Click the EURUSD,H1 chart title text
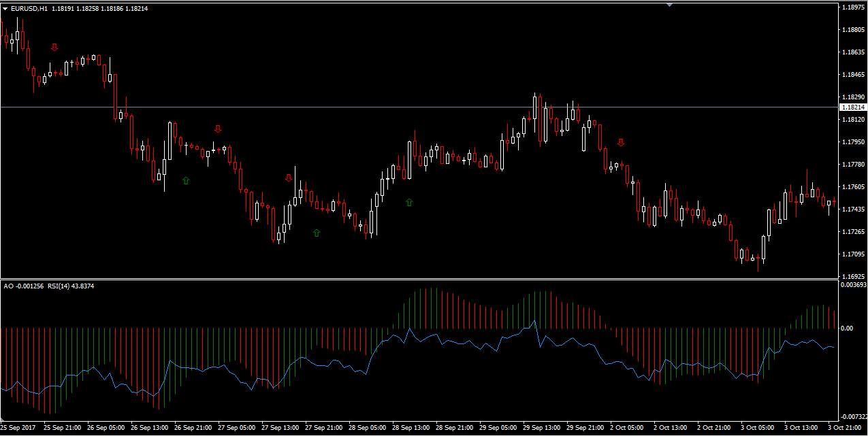Viewport: 868px width, 436px height. coord(29,9)
